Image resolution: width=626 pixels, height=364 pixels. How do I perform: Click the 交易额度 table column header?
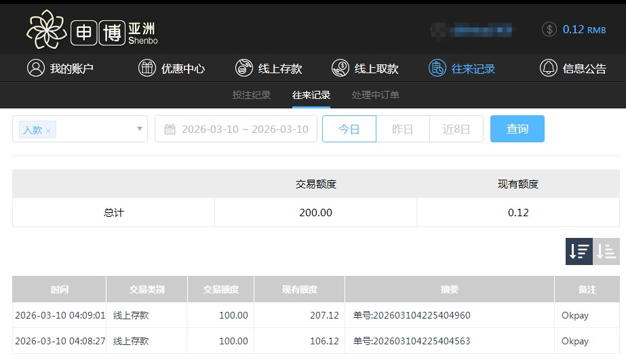[x=221, y=289]
